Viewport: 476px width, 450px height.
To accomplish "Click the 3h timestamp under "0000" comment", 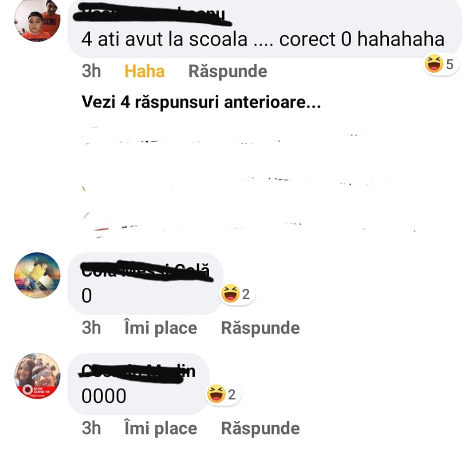I will click(91, 429).
